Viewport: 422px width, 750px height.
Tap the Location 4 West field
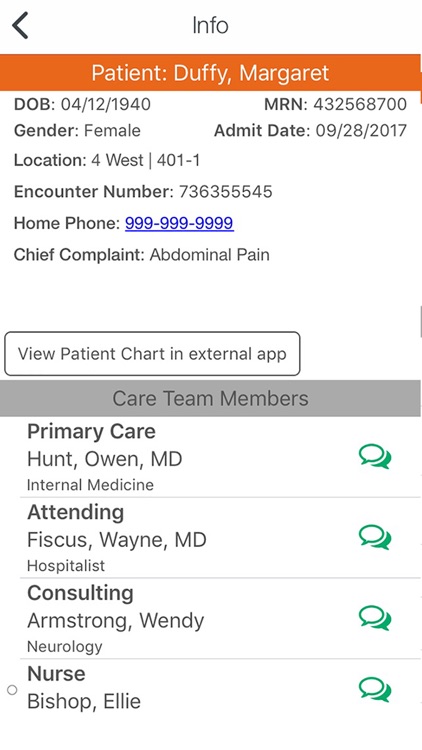tap(107, 160)
